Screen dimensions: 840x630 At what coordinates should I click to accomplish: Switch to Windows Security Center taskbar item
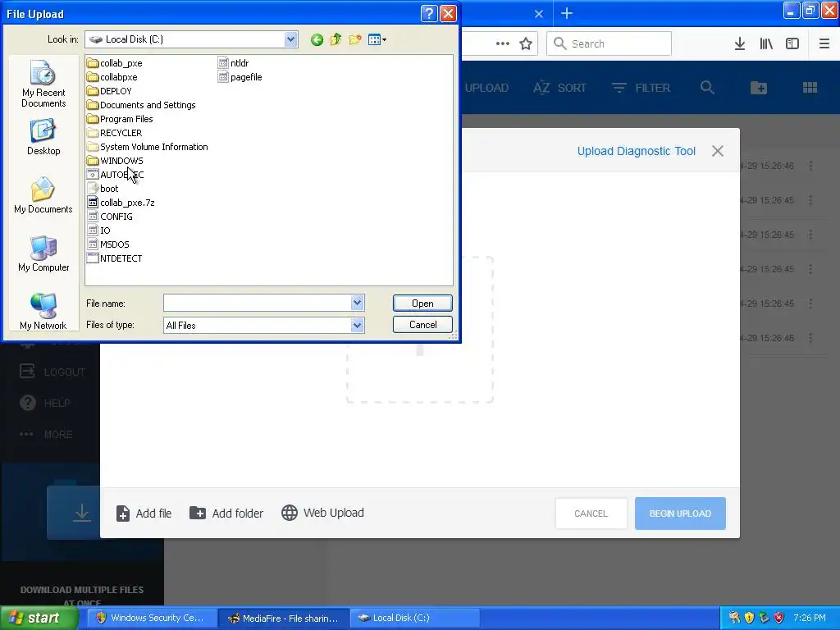(x=152, y=618)
